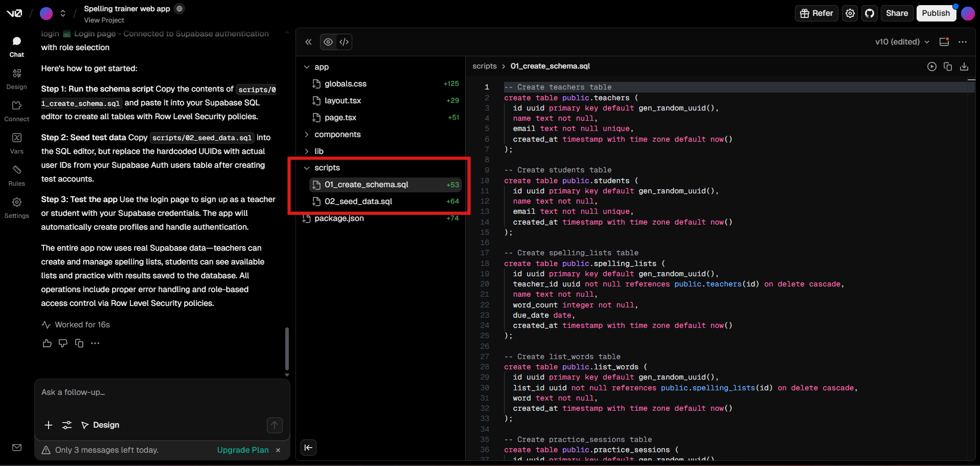
Task: Copy the file contents with the copy icon
Action: coord(948,66)
